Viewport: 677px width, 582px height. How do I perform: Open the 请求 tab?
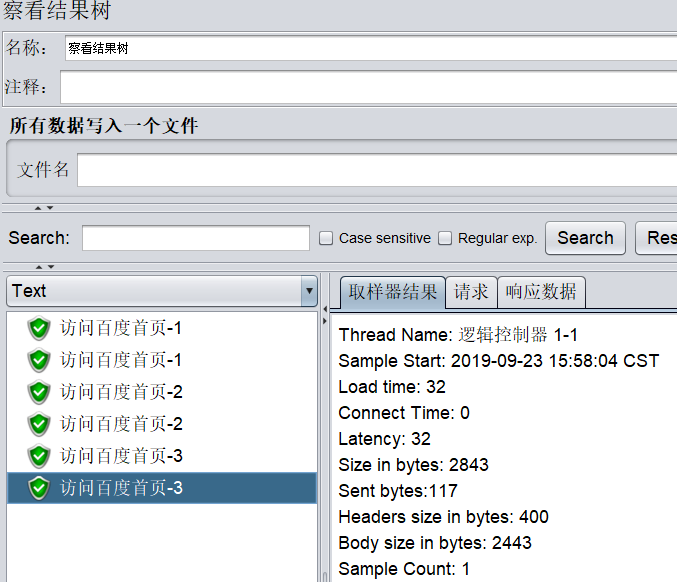[x=471, y=292]
